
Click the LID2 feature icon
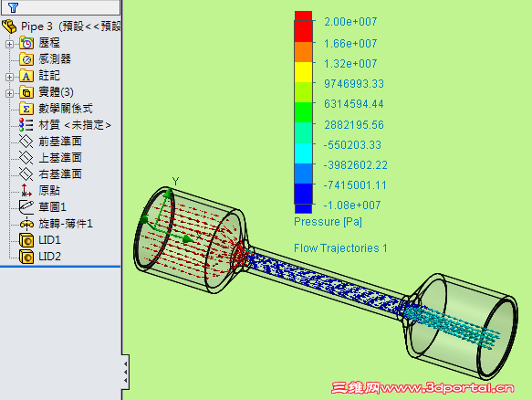pyautogui.click(x=26, y=257)
